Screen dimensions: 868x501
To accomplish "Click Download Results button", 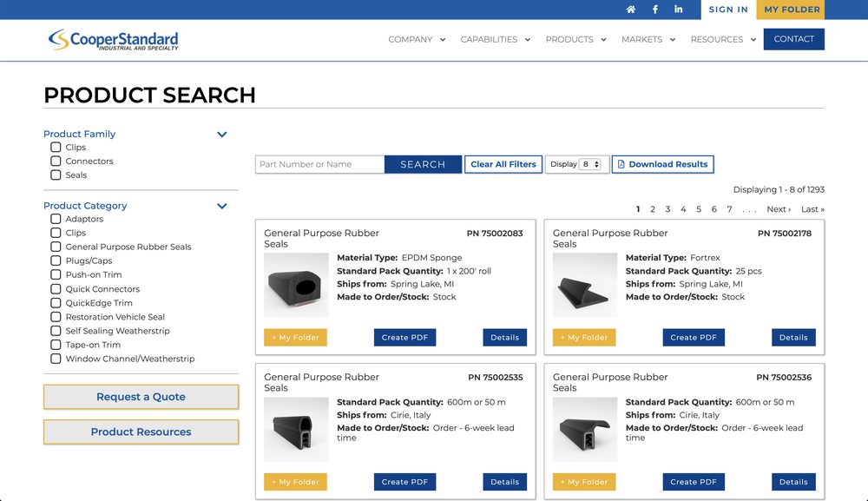I will click(662, 164).
